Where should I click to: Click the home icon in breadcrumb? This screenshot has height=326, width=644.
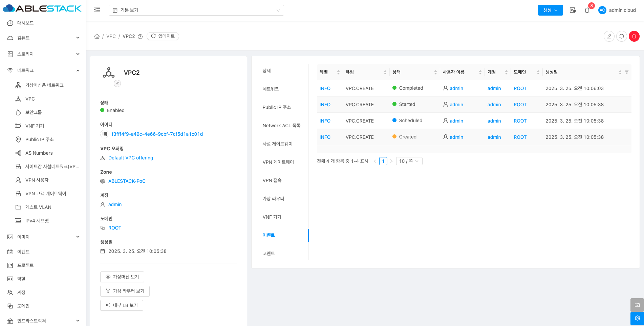(97, 36)
